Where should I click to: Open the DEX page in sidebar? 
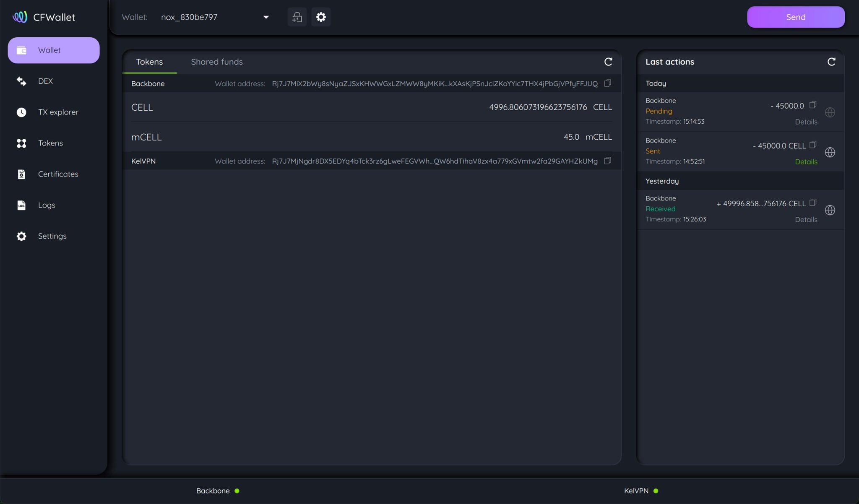[x=45, y=81]
